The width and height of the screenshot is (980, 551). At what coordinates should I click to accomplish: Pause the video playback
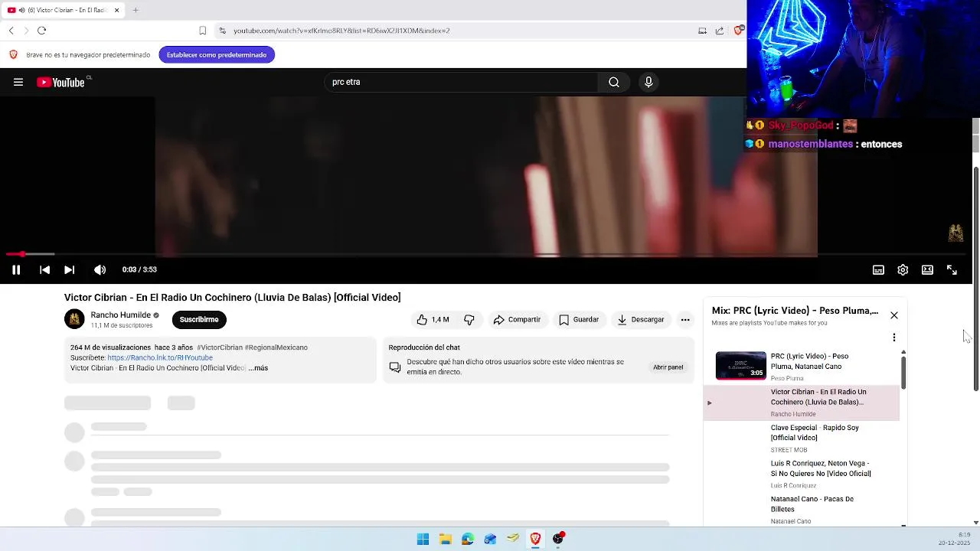click(x=16, y=269)
